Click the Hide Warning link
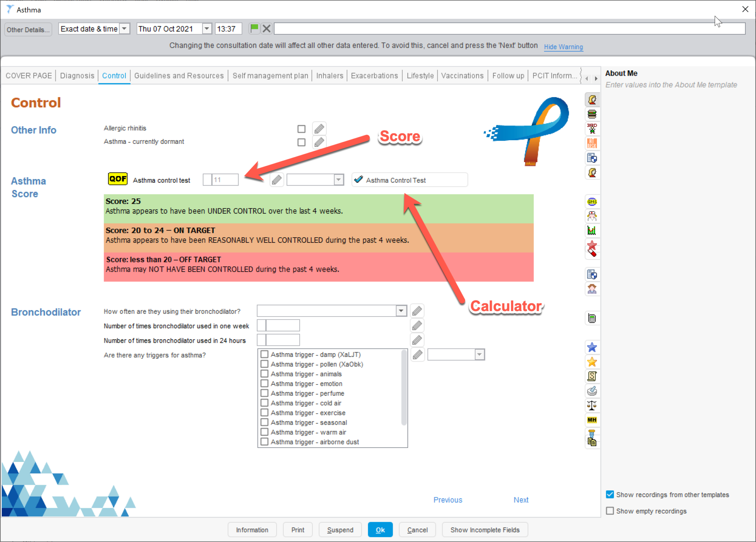Image resolution: width=756 pixels, height=542 pixels. 564,47
